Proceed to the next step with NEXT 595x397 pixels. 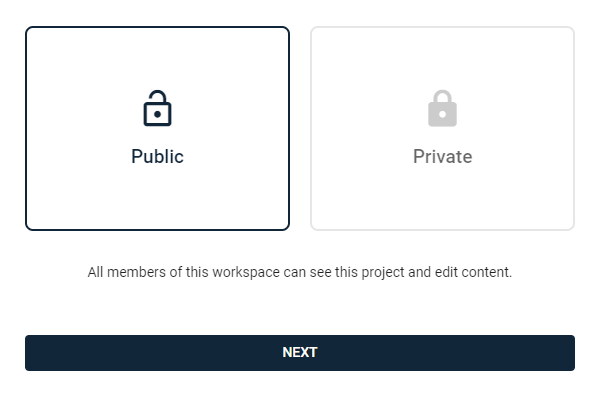pos(300,353)
